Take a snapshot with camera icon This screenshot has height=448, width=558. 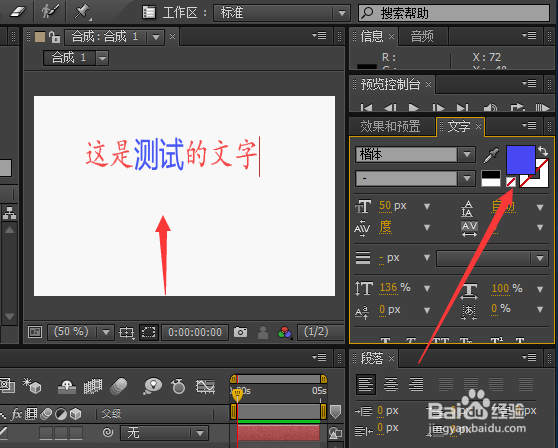click(x=241, y=332)
